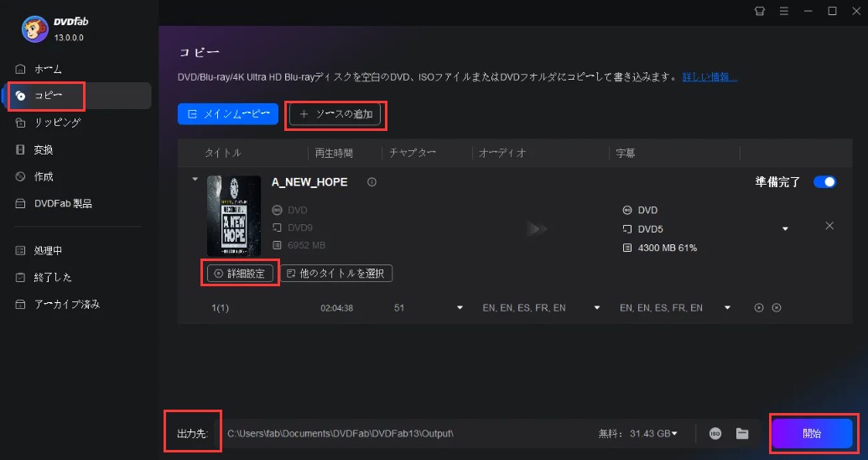Click the DVDFab monkey logo
This screenshot has height=460, width=868.
pyautogui.click(x=34, y=29)
